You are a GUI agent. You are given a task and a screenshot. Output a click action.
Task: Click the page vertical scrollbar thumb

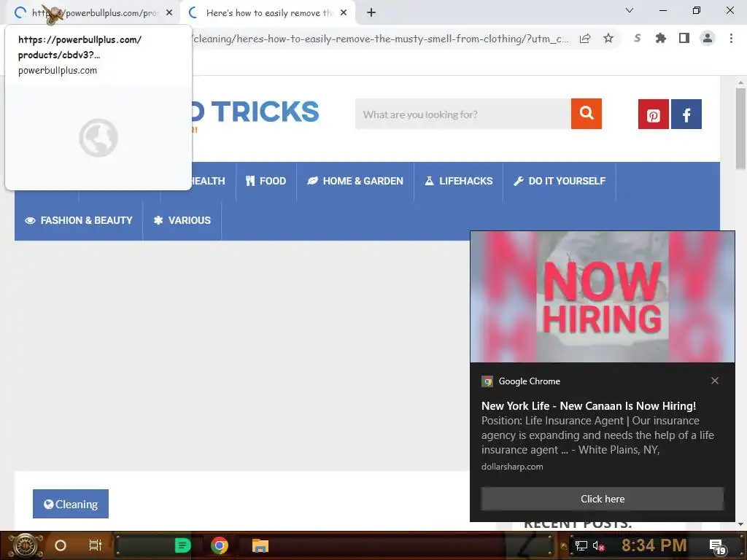(740, 128)
